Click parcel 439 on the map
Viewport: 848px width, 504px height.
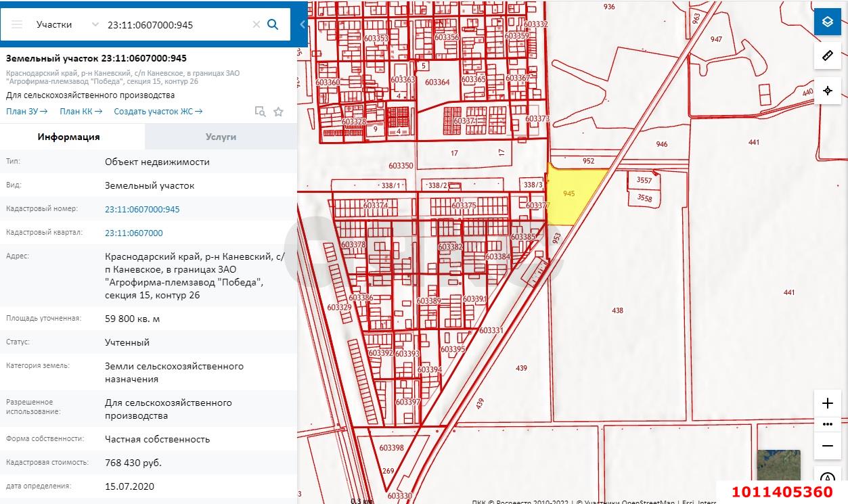pyautogui.click(x=521, y=368)
